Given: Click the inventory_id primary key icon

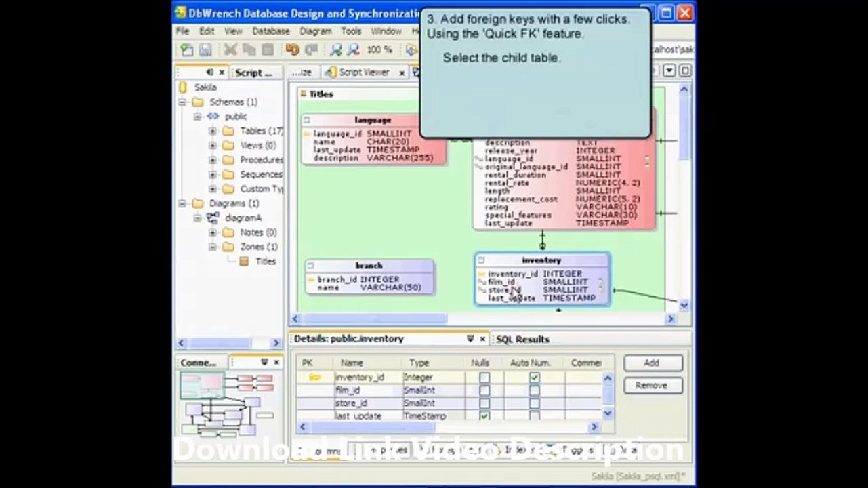Looking at the screenshot, I should click(314, 378).
